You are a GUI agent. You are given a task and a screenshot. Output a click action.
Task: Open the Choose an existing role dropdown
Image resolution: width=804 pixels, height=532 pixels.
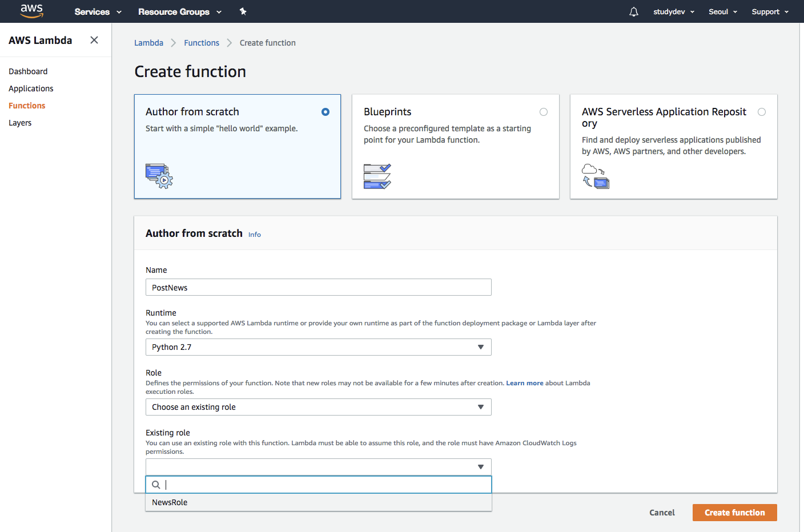[319, 407]
